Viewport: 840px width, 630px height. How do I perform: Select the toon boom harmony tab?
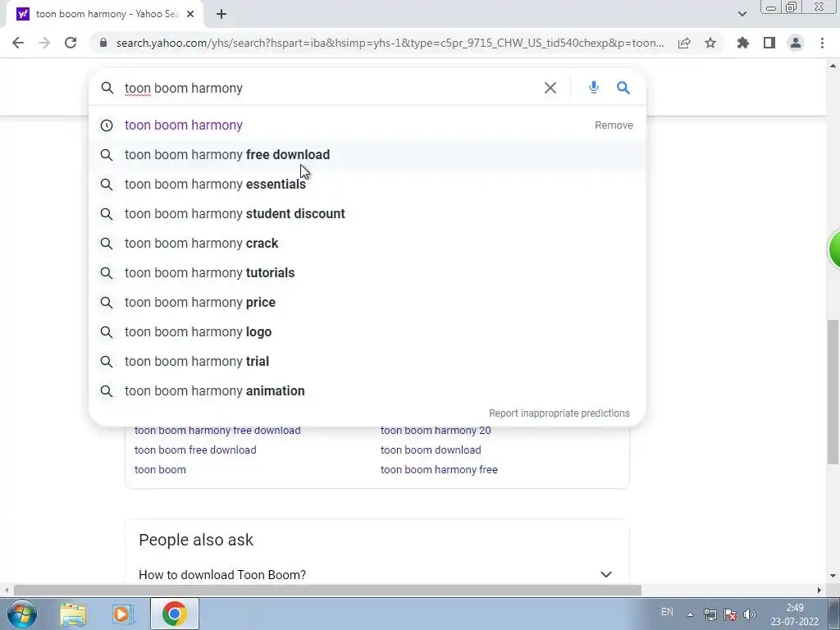coord(105,14)
